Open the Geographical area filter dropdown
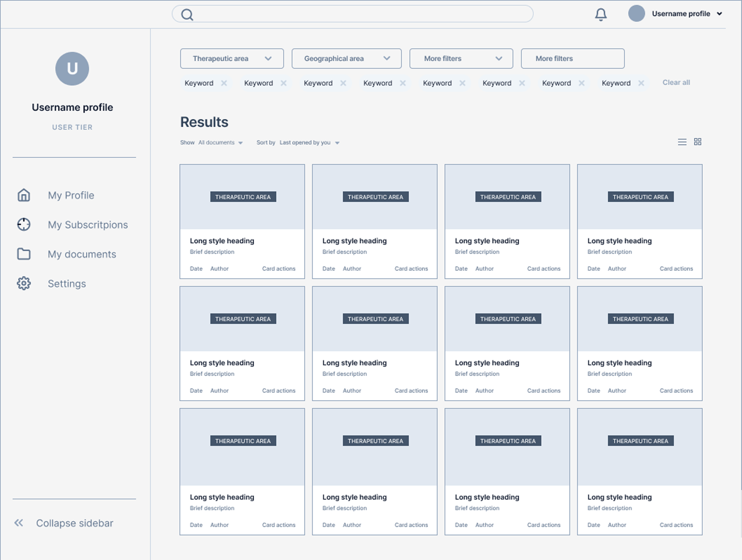Screen dimensions: 742x560 [x=346, y=58]
